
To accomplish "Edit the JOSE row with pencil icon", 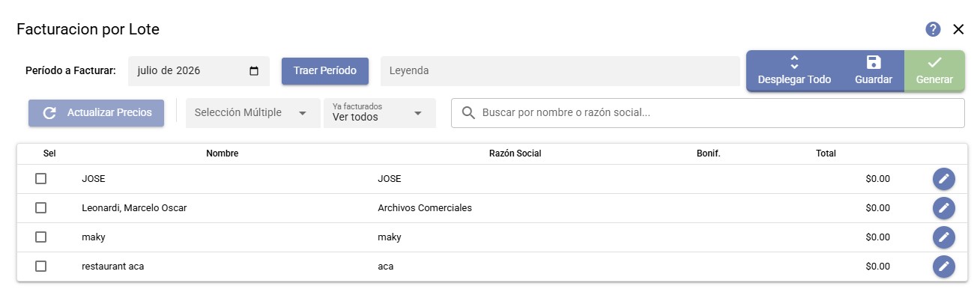I will (x=944, y=179).
